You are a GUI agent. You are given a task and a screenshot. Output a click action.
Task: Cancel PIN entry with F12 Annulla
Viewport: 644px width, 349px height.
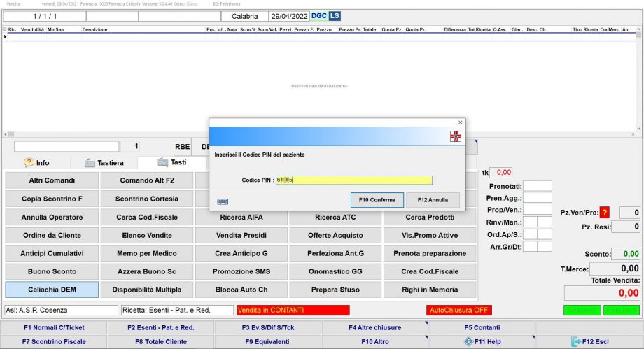click(x=433, y=200)
